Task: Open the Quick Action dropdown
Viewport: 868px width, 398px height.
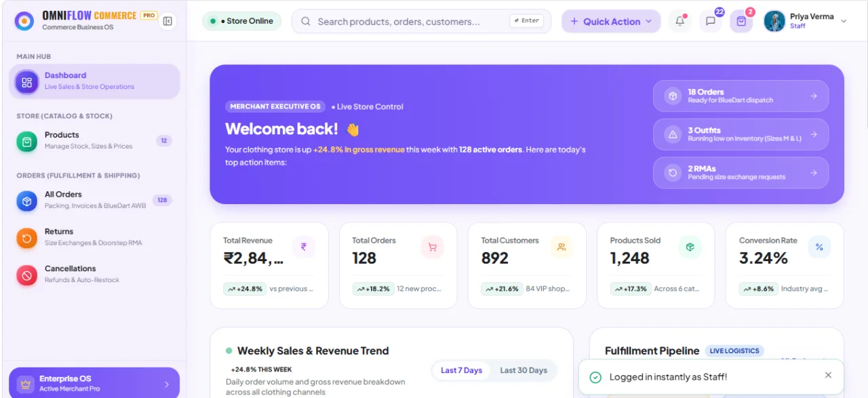Action: tap(611, 21)
